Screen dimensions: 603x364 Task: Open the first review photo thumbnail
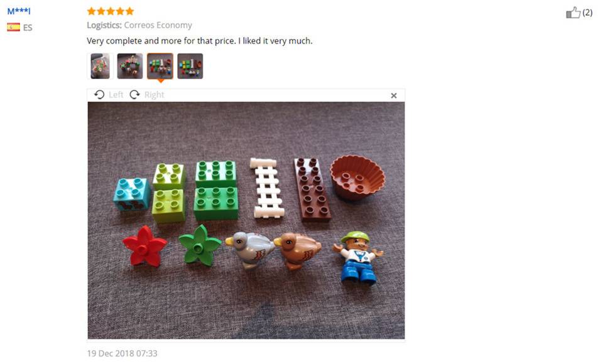(x=100, y=66)
